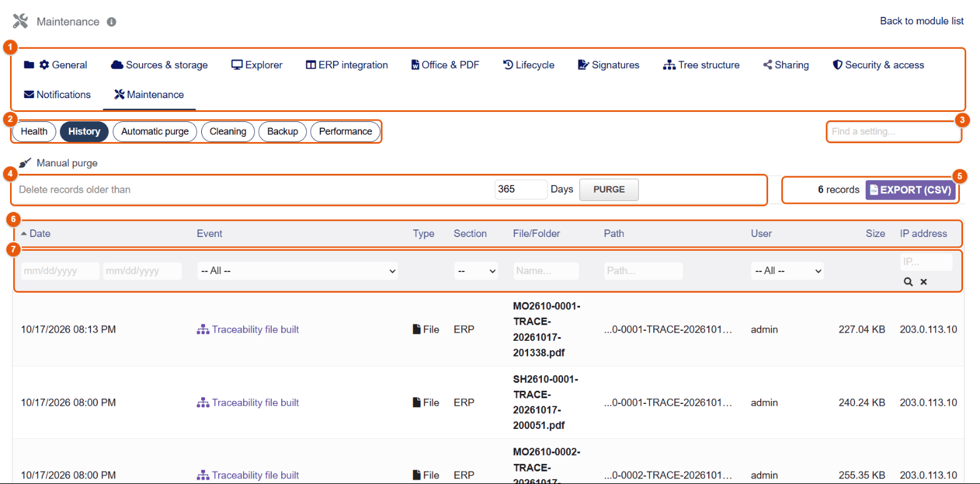Focus the Find a setting search box
980x484 pixels.
[x=894, y=131]
